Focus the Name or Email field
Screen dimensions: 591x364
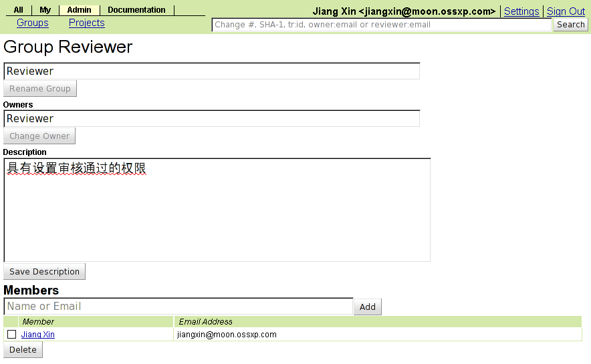click(179, 307)
